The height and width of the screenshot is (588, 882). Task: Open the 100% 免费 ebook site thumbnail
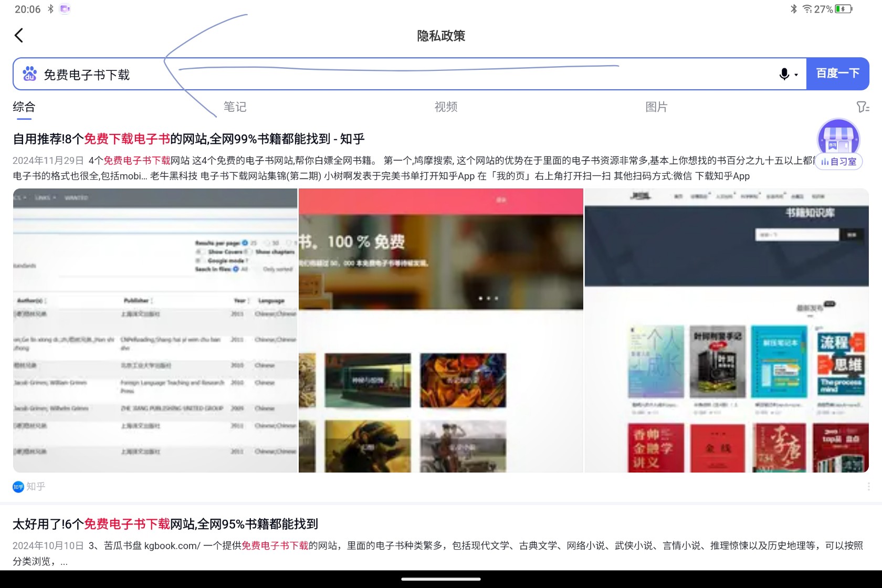441,330
